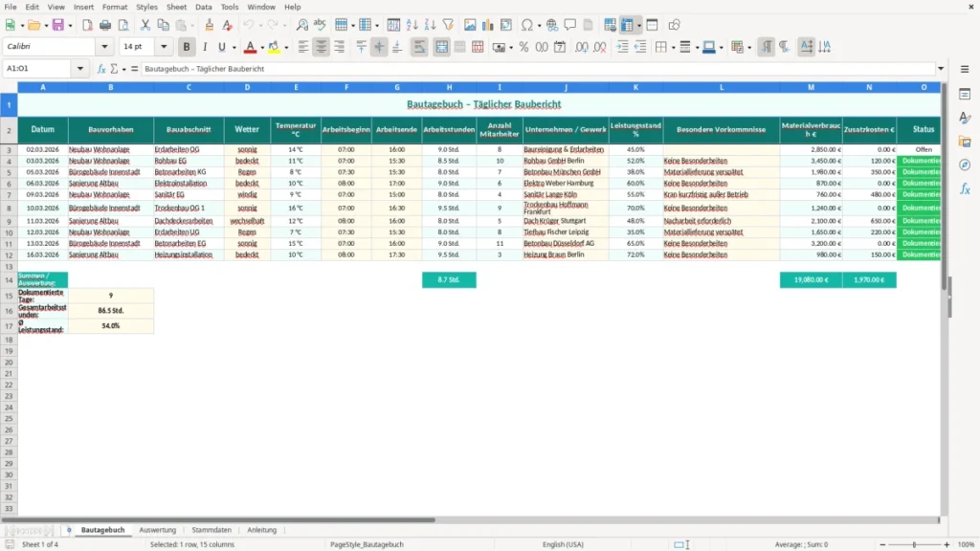The image size is (980, 551).
Task: Open the Conditional Formatting dropdown arrow
Action: tap(749, 48)
